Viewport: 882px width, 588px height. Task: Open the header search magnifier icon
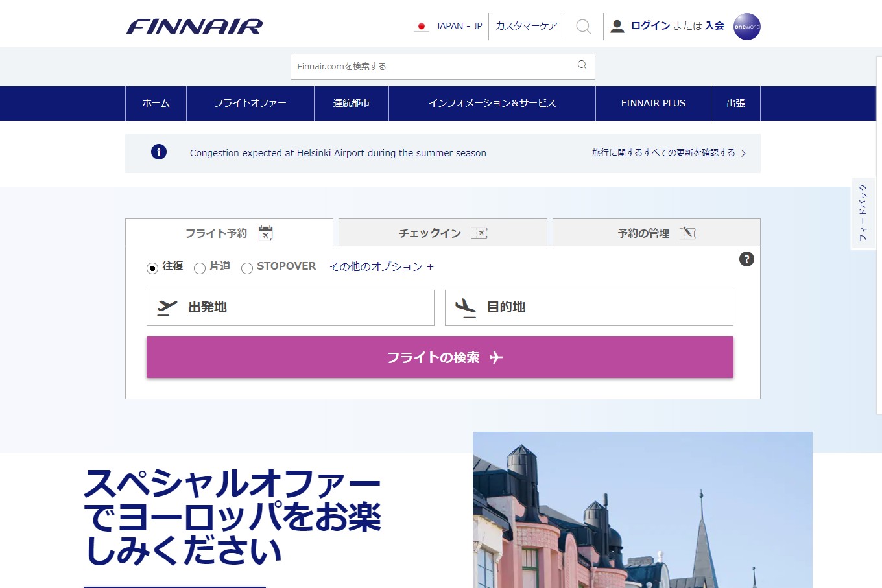tap(583, 27)
